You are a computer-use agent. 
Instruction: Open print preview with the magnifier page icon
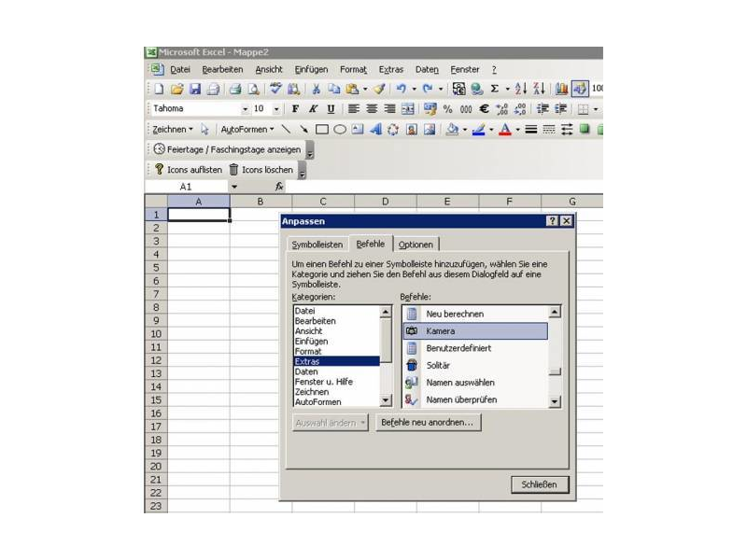(253, 89)
